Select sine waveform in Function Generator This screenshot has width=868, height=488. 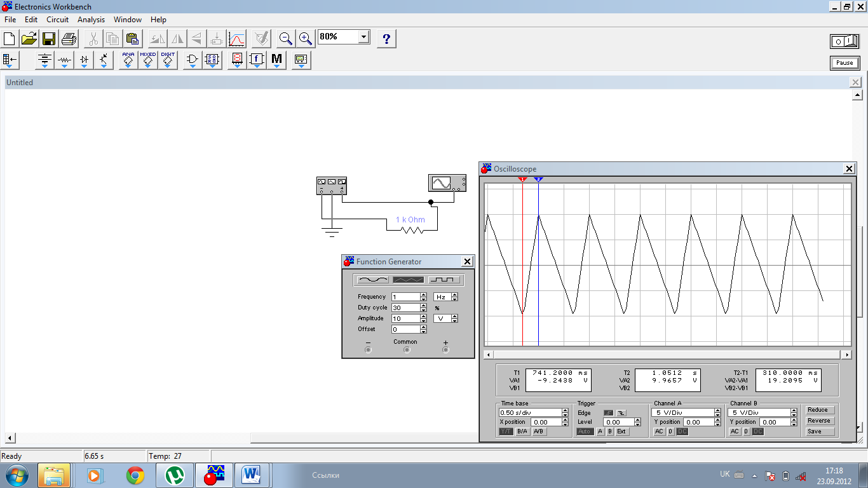click(x=373, y=280)
